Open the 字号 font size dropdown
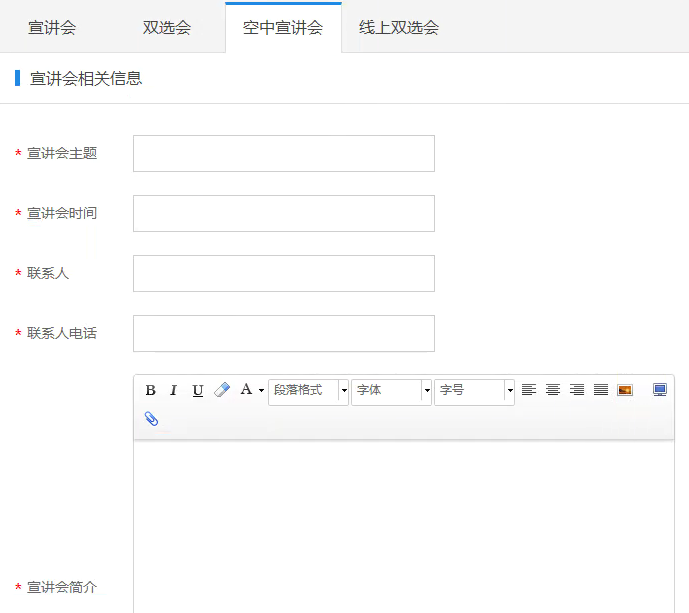 click(474, 390)
